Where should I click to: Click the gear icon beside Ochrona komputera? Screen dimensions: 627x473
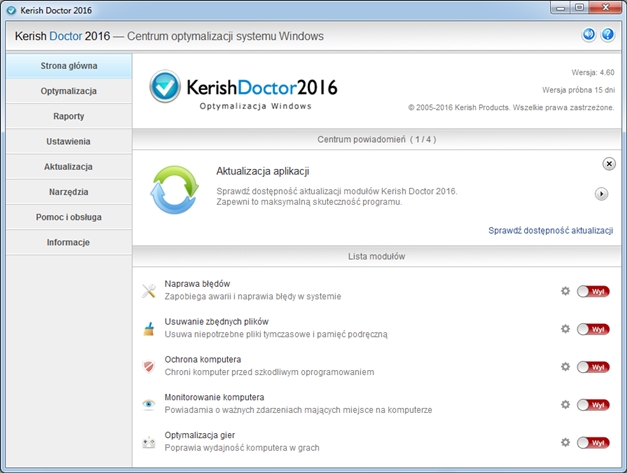pyautogui.click(x=565, y=366)
